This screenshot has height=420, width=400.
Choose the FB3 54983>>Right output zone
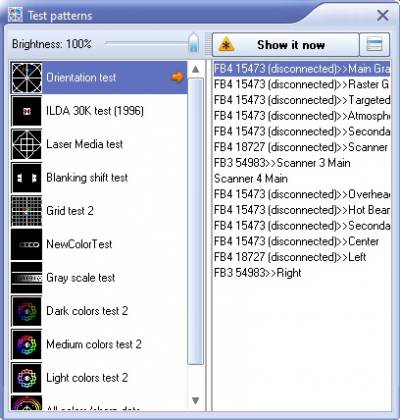(258, 273)
